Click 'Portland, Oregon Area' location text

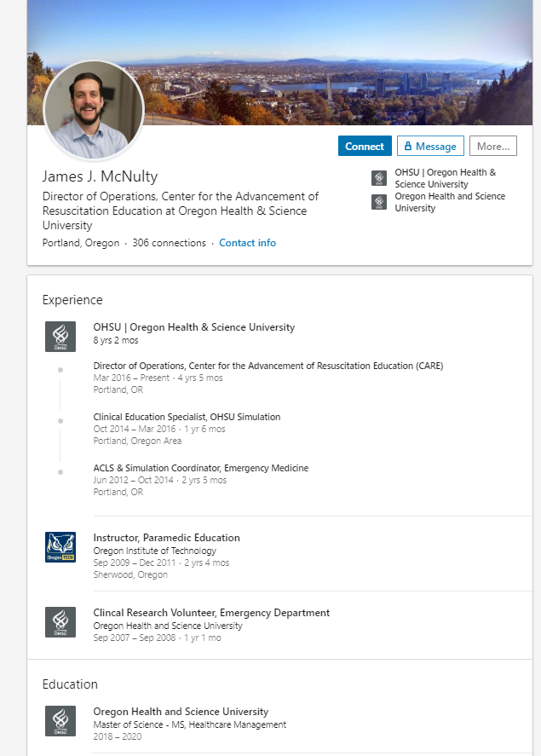point(137,441)
